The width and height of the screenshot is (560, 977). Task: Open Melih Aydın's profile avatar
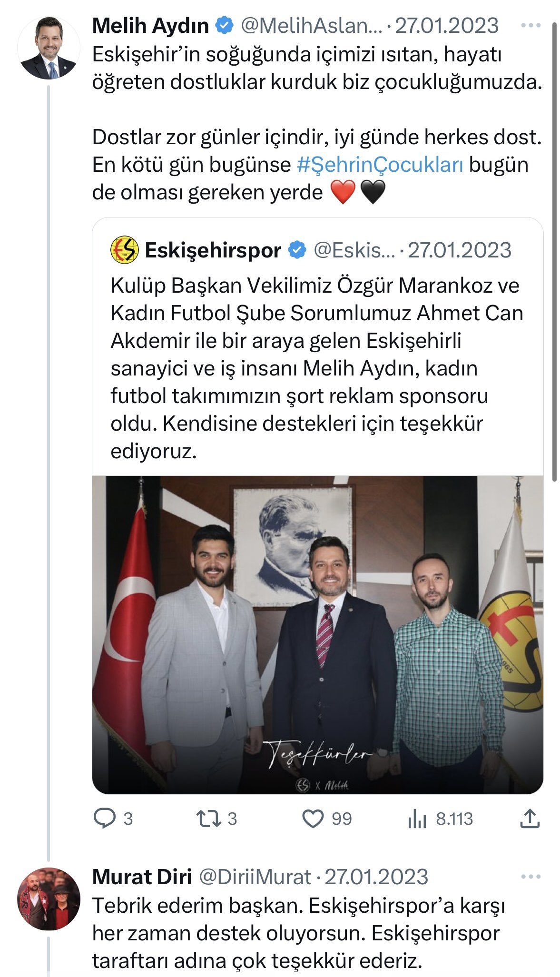coord(49,48)
